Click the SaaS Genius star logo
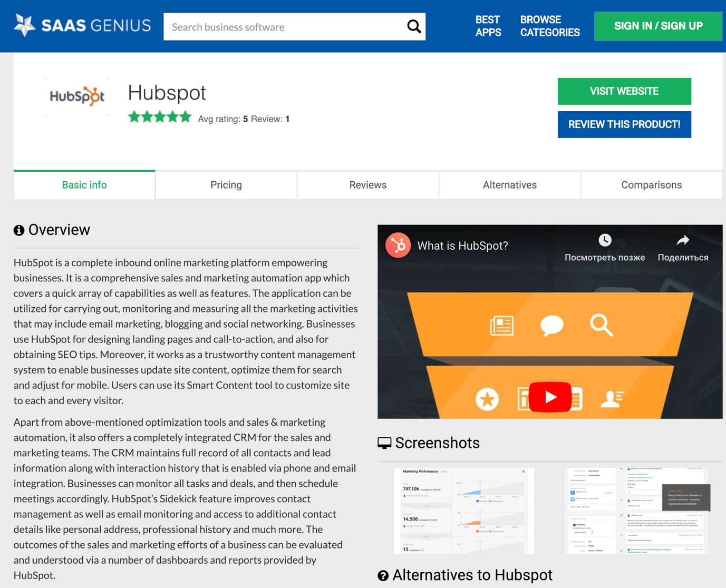This screenshot has width=726, height=588. (x=24, y=25)
